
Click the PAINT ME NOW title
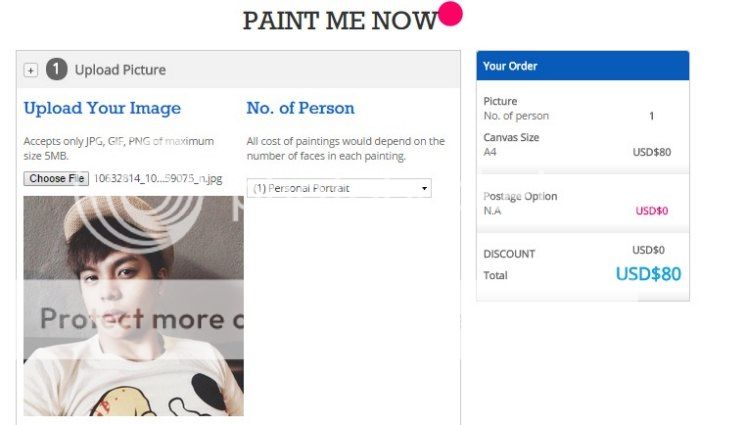point(339,21)
